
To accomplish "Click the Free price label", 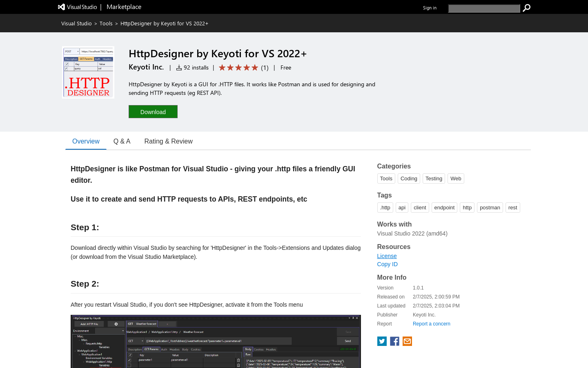I will point(286,68).
